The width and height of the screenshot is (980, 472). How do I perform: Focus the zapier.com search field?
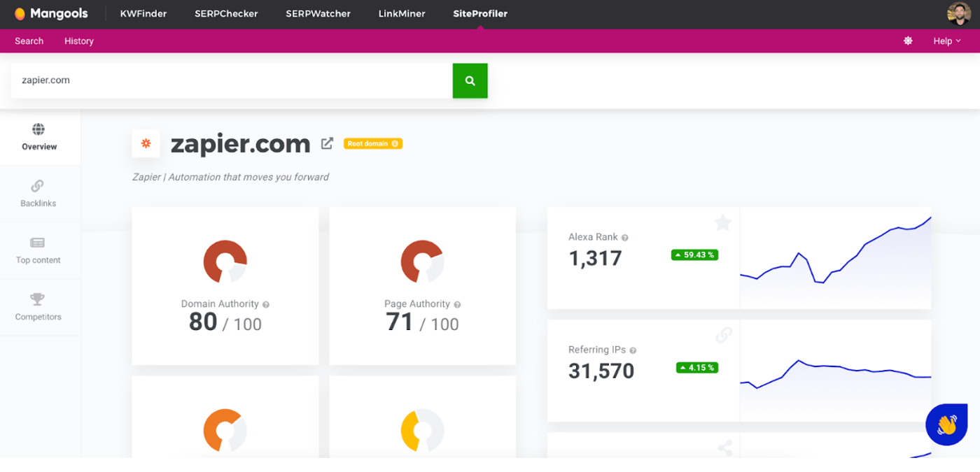point(232,80)
